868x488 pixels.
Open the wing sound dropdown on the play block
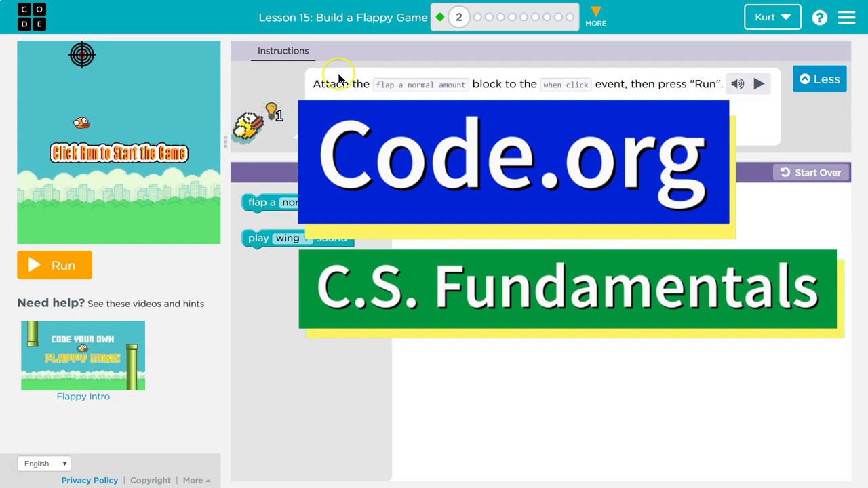pyautogui.click(x=291, y=238)
